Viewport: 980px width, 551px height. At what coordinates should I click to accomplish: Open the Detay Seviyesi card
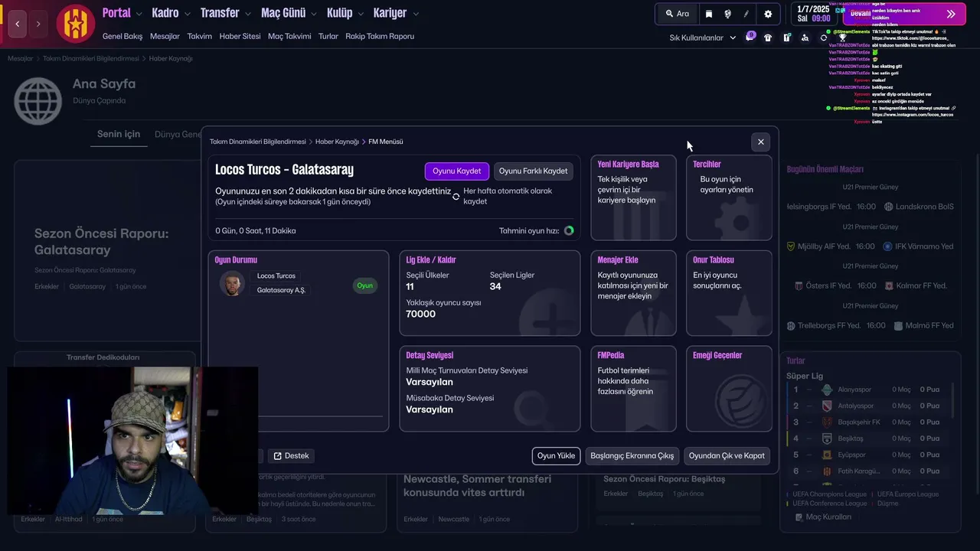[490, 389]
